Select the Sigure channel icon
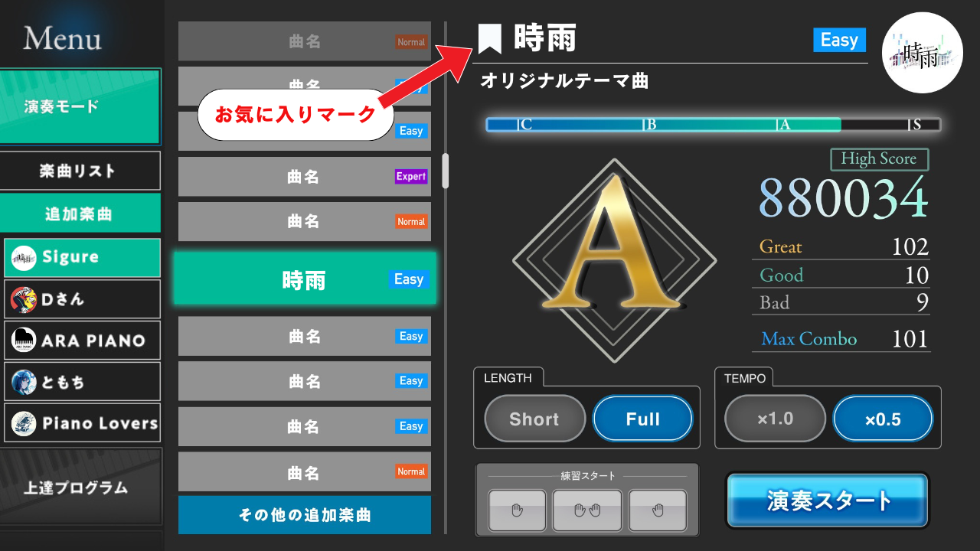Viewport: 980px width, 551px height. (24, 258)
